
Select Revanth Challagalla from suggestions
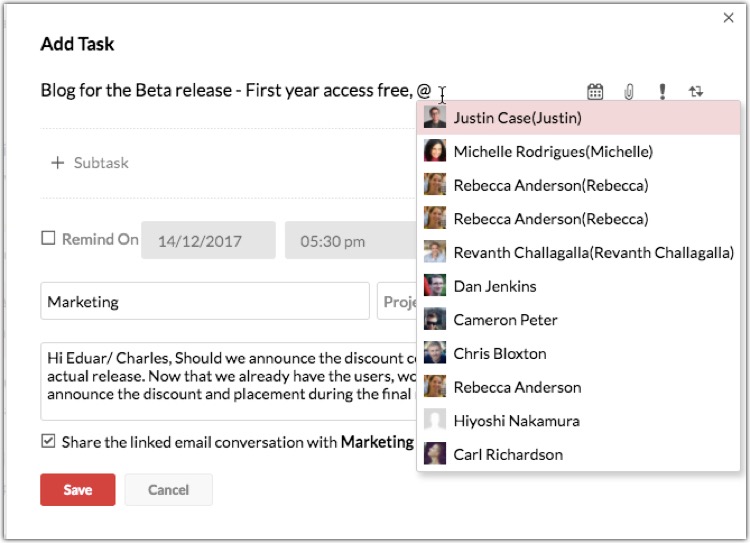click(593, 253)
